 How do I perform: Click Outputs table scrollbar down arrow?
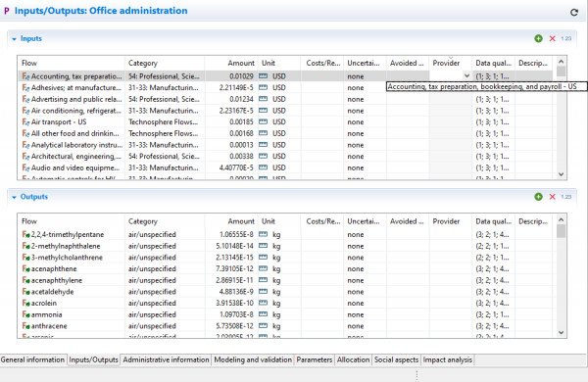(561, 332)
